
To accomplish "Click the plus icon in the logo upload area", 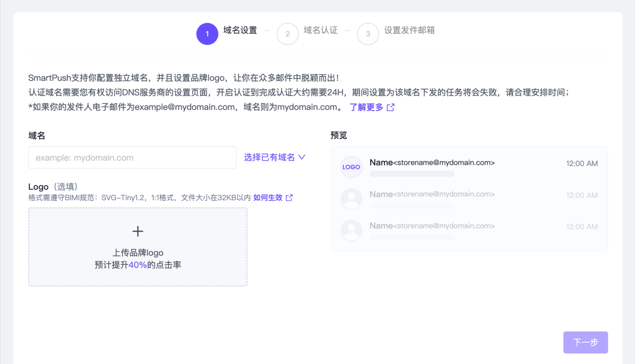I will [x=138, y=231].
